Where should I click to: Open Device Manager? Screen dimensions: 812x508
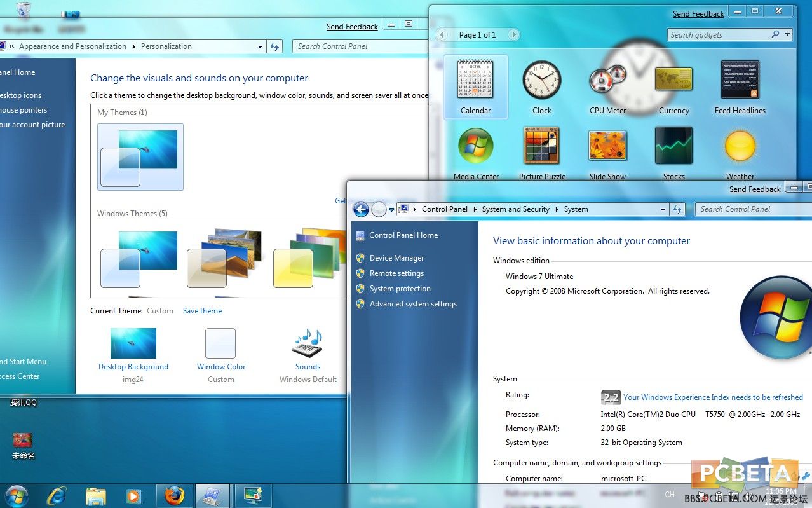[x=396, y=258]
